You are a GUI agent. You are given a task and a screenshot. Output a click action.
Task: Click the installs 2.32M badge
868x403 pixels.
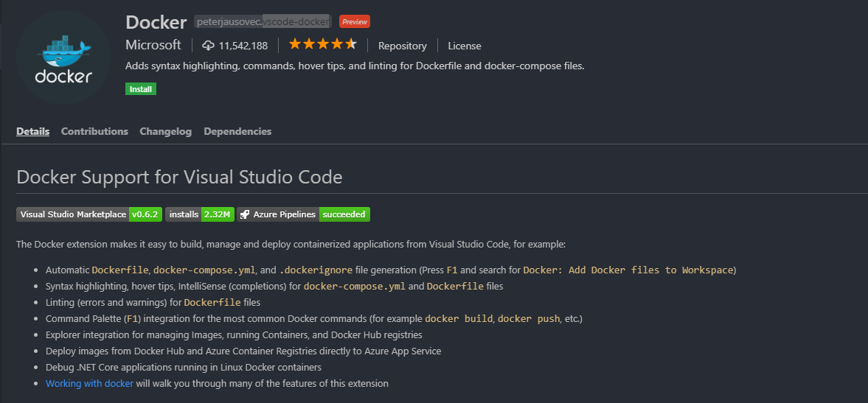pos(200,214)
